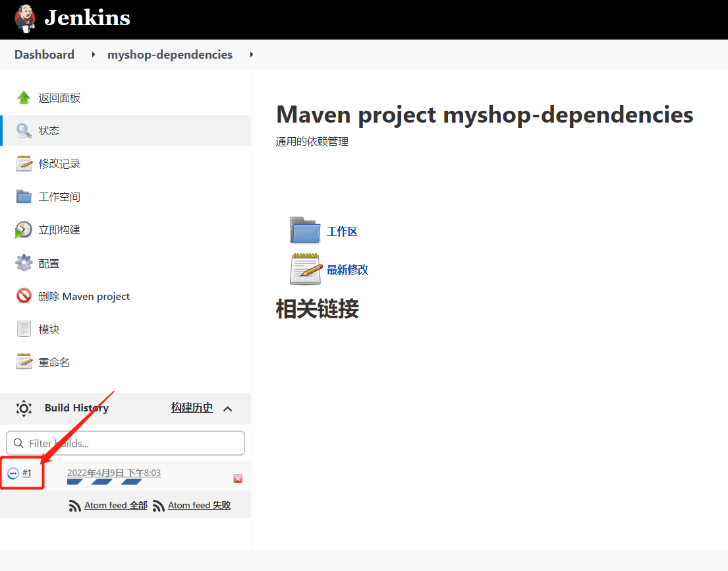The width and height of the screenshot is (728, 571).
Task: Open the Atom feed 全部 link
Action: tap(115, 505)
